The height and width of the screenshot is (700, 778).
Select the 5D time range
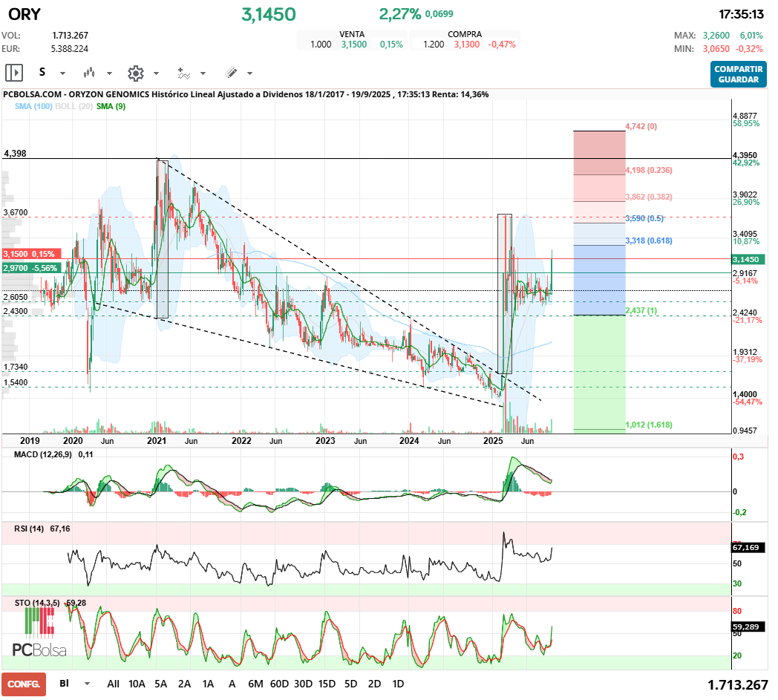(x=351, y=684)
